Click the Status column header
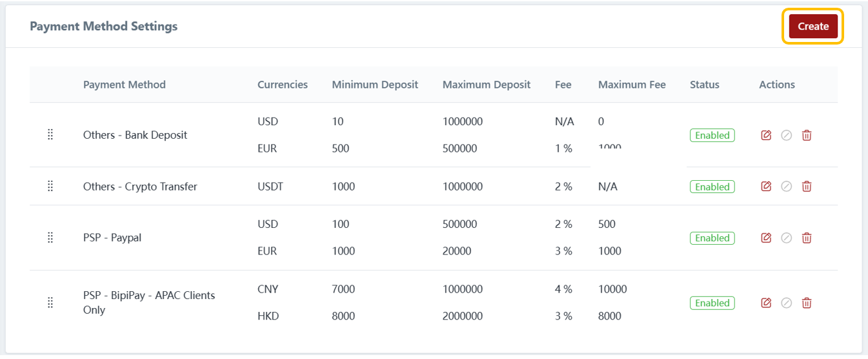 coord(704,85)
